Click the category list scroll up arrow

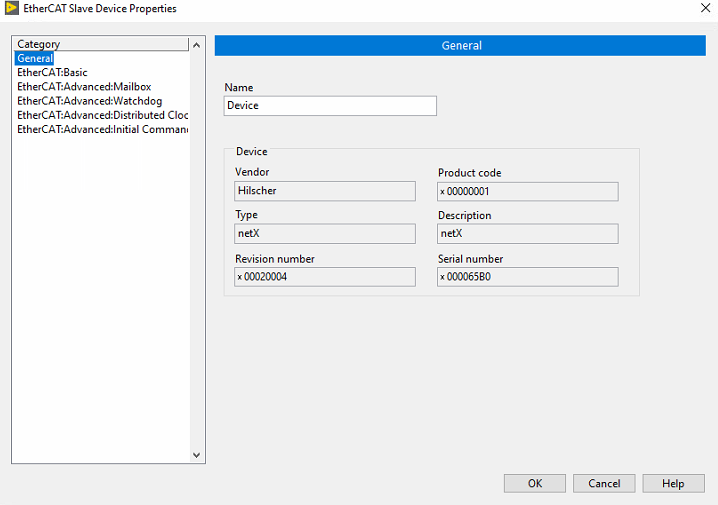196,45
